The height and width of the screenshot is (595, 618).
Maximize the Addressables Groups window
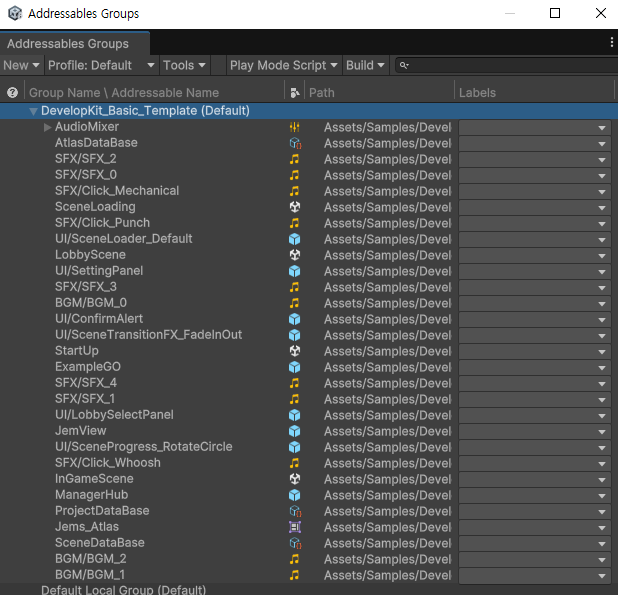(555, 13)
